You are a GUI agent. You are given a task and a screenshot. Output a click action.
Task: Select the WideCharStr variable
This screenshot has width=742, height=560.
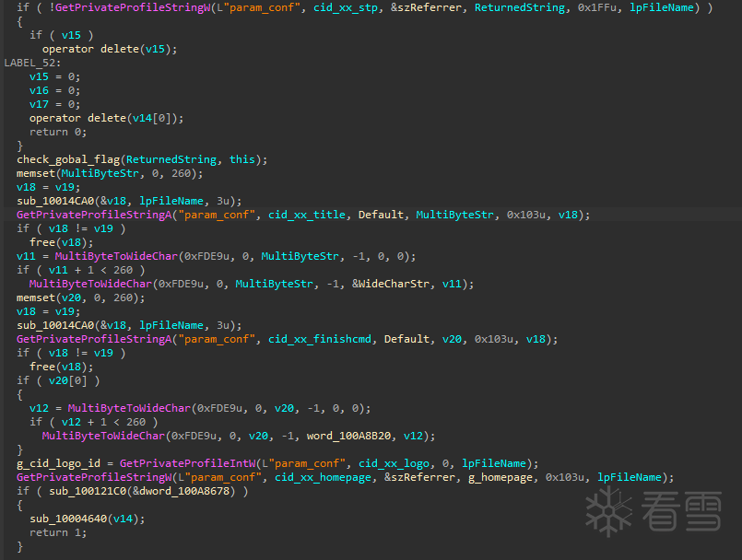coord(394,284)
